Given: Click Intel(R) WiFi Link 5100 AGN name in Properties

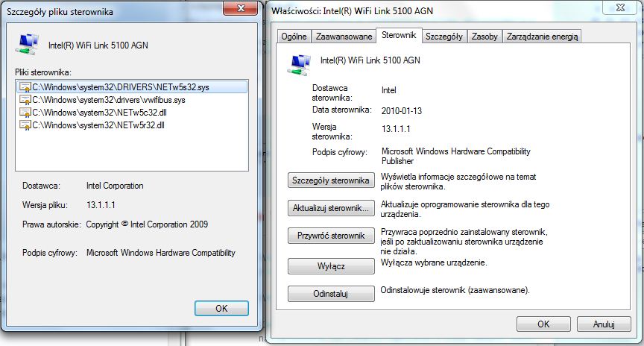Looking at the screenshot, I should click(x=370, y=60).
